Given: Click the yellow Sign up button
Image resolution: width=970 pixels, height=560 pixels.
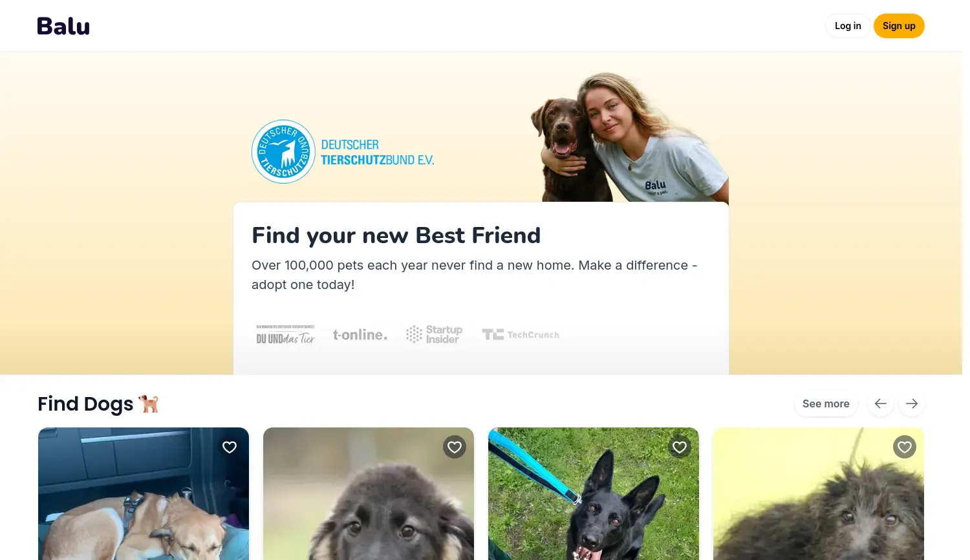Looking at the screenshot, I should coord(899,26).
